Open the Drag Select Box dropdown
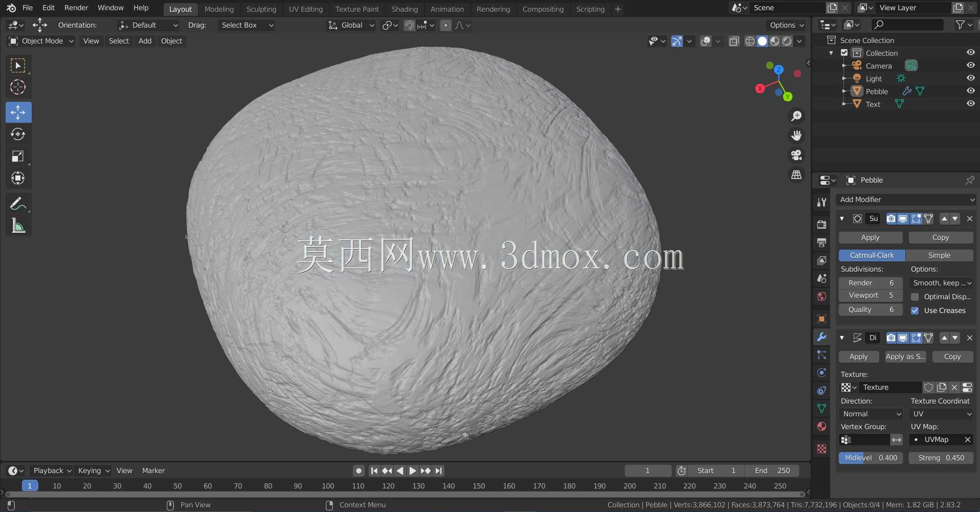Screen dimensions: 980x512 (247, 25)
